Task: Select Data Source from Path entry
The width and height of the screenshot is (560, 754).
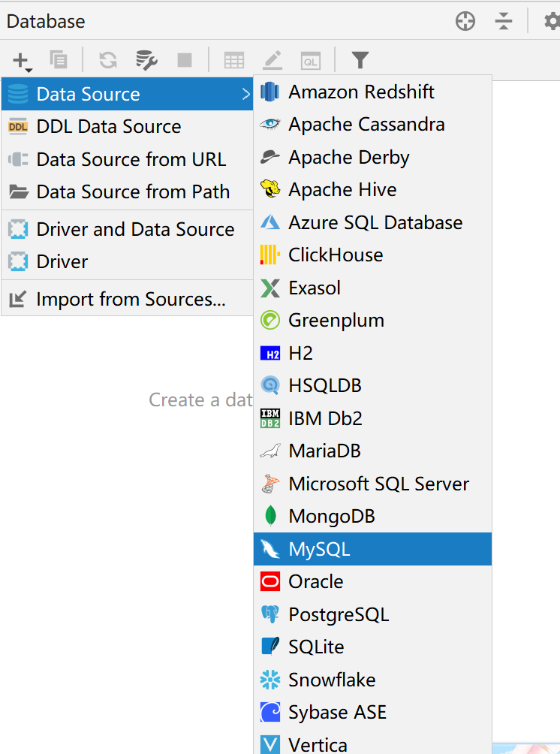Action: (133, 192)
